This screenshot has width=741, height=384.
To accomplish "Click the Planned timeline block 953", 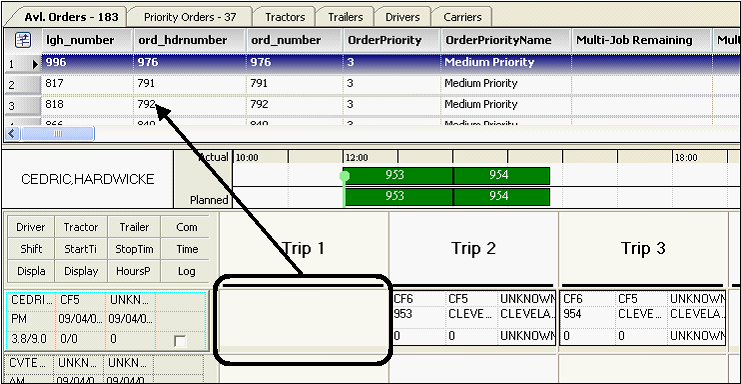I will (398, 196).
